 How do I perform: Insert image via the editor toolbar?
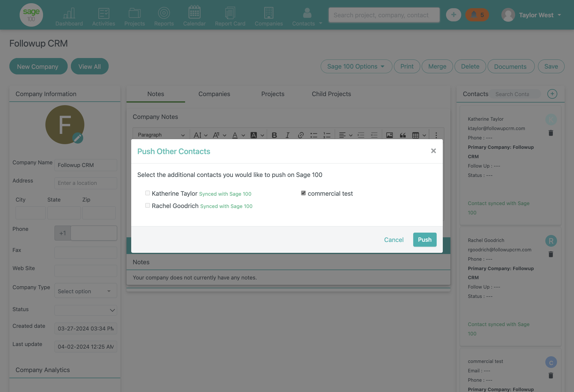(389, 135)
